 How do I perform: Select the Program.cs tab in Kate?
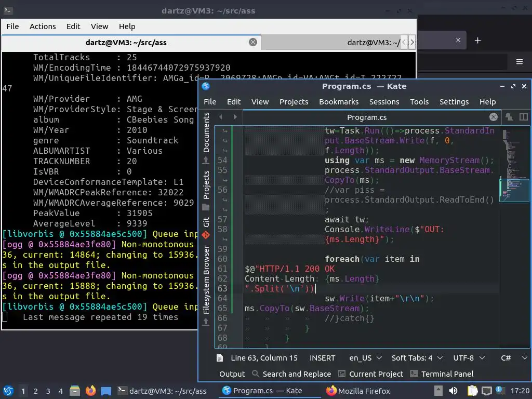(366, 117)
